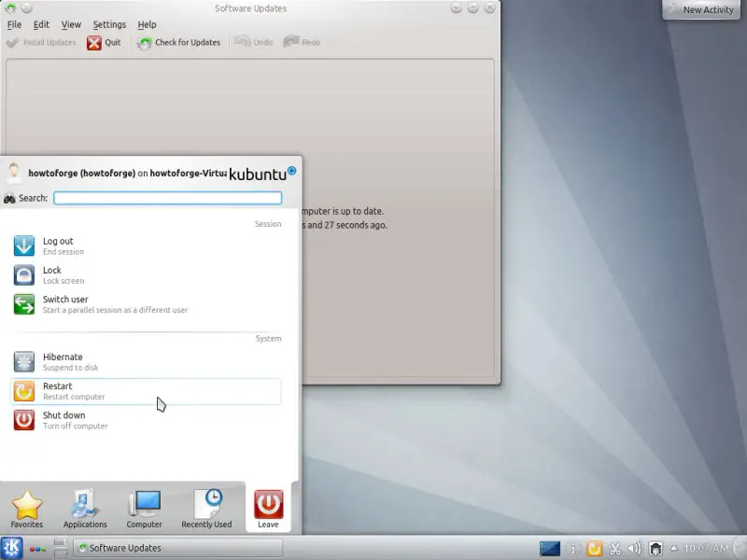747x560 pixels.
Task: Switch to the Applications tab
Action: click(85, 509)
